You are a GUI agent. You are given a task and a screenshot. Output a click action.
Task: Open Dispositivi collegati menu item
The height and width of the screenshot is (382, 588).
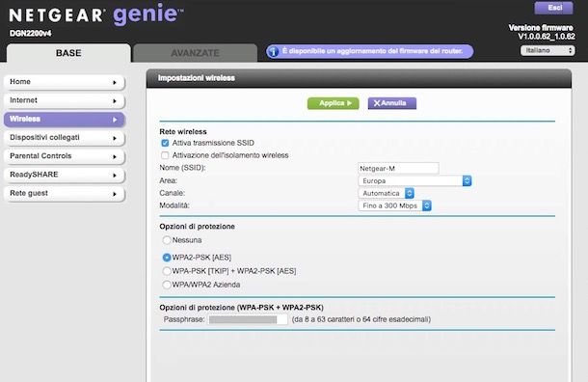click(x=65, y=138)
